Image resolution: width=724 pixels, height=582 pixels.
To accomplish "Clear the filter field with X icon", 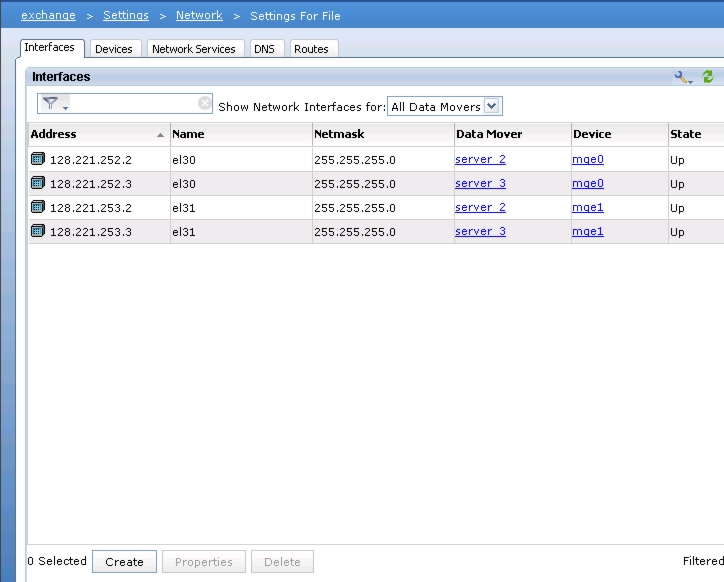I will point(204,103).
